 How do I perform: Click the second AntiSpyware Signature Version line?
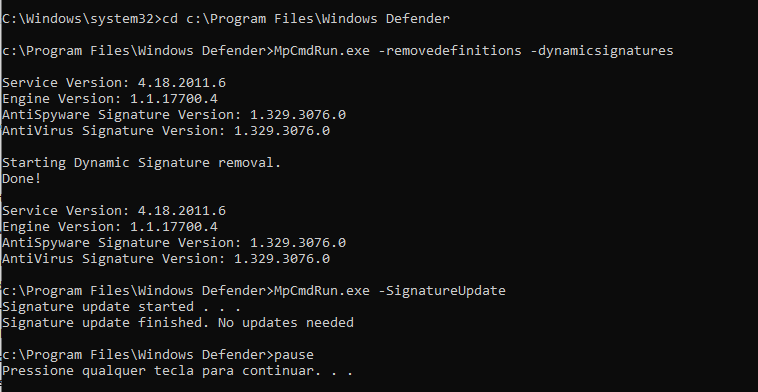(x=174, y=243)
